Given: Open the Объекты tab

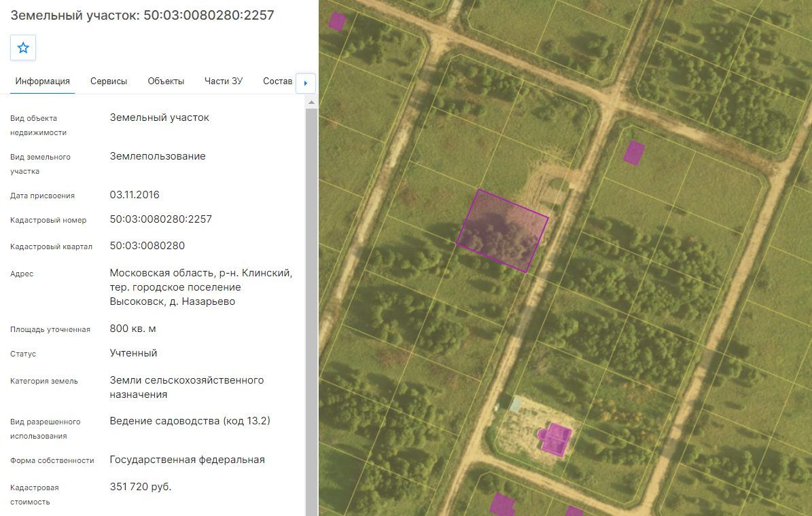Looking at the screenshot, I should pyautogui.click(x=166, y=81).
